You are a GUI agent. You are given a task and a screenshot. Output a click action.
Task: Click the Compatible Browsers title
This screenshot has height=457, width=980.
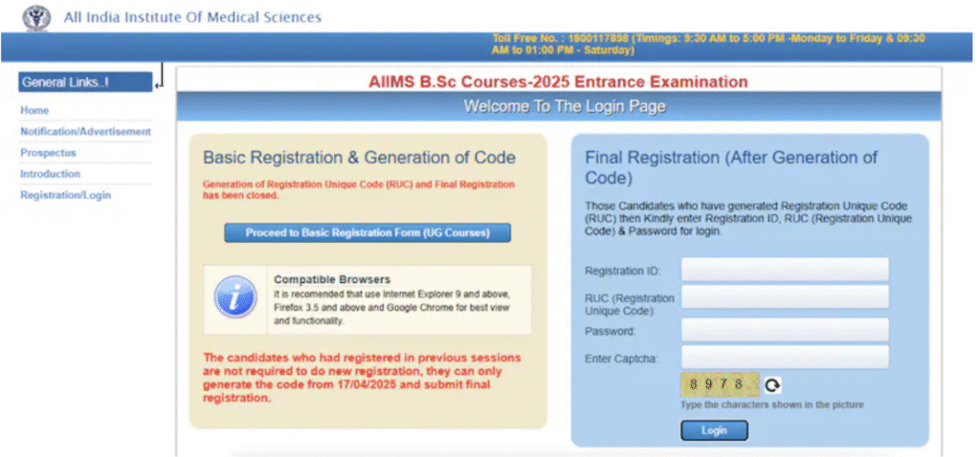pyautogui.click(x=332, y=280)
